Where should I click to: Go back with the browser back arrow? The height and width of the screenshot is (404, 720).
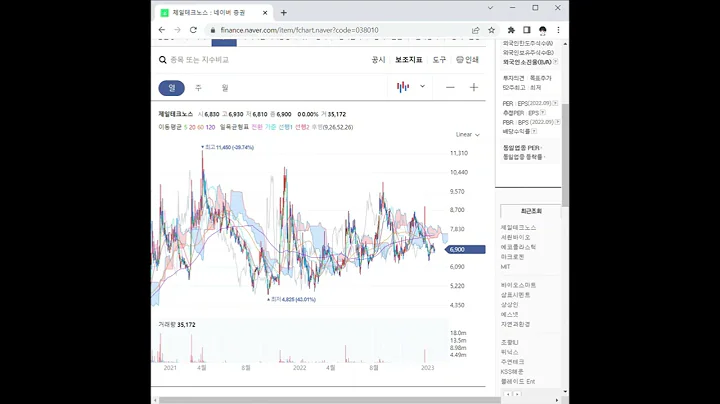click(162, 30)
